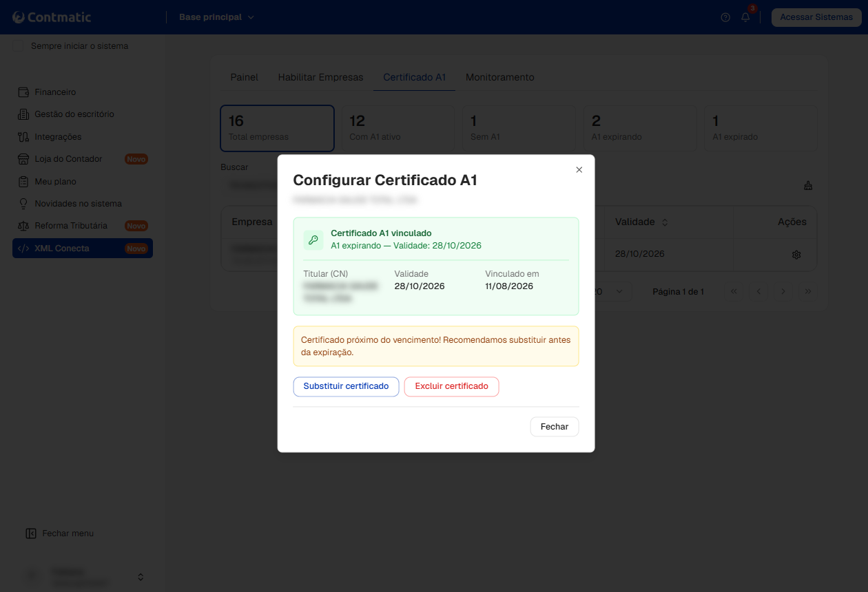
Task: Click the XML Conecta code icon
Action: pyautogui.click(x=23, y=249)
